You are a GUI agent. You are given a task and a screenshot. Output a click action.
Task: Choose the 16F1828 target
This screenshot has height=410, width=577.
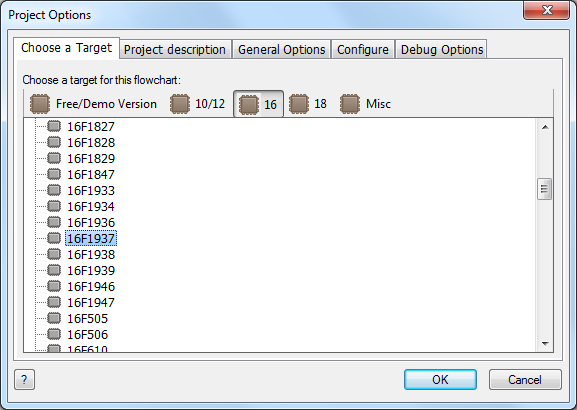[91, 142]
